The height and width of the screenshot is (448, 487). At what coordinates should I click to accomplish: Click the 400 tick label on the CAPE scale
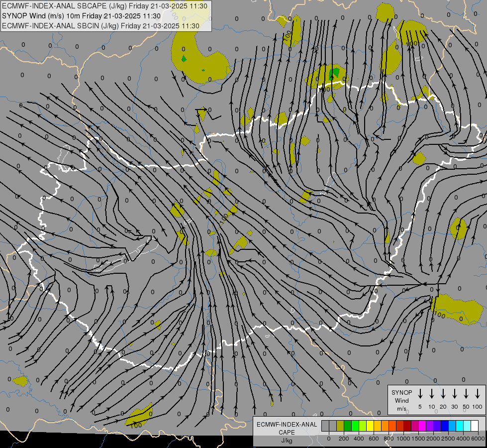click(359, 439)
